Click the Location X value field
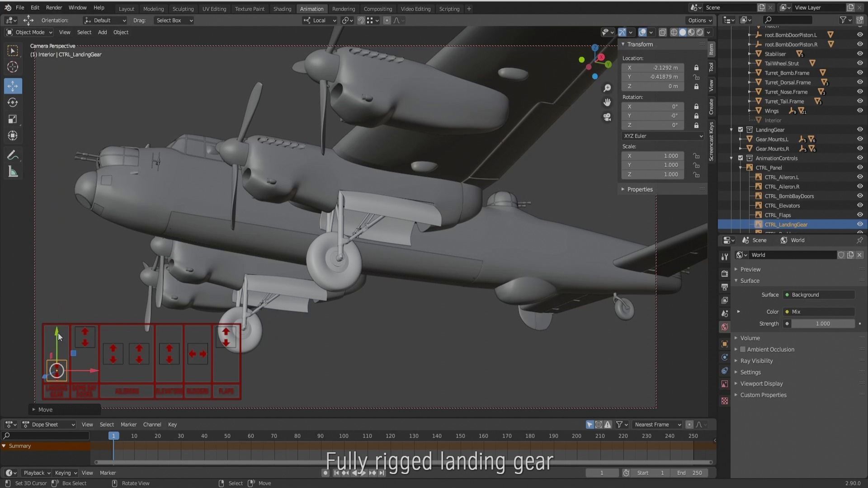This screenshot has width=868, height=488. [x=653, y=68]
